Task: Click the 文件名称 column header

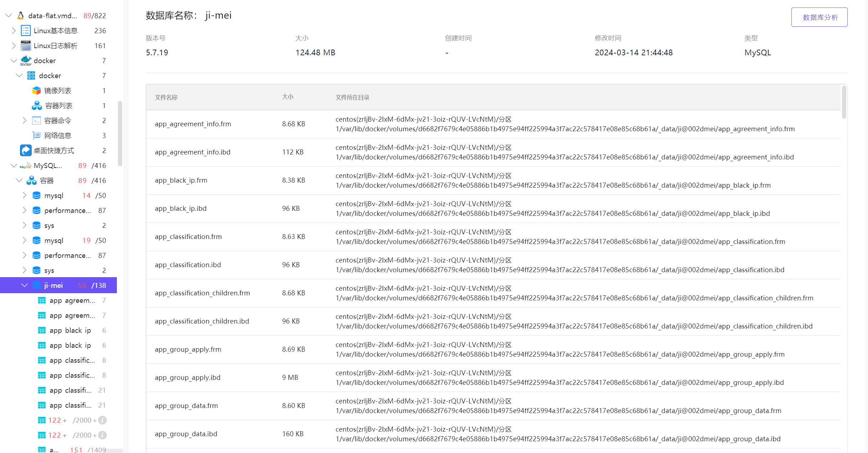Action: 166,97
